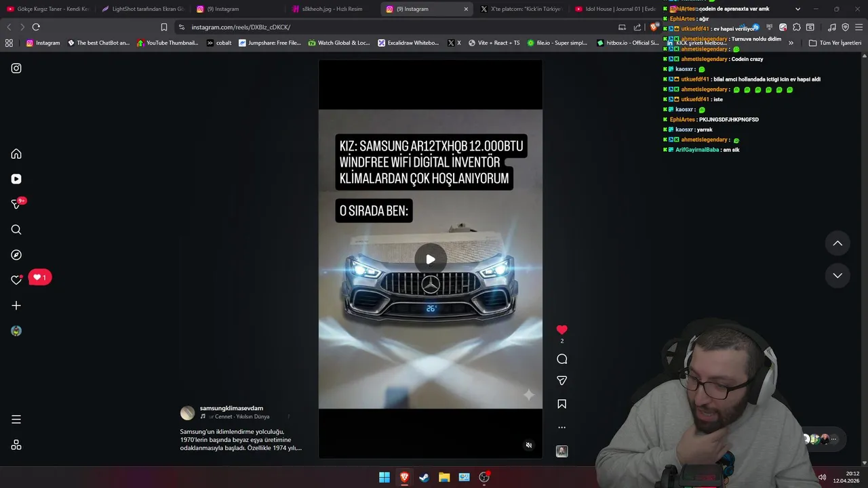The height and width of the screenshot is (488, 868).
Task: Open the More hamburger menu
Action: point(16,420)
